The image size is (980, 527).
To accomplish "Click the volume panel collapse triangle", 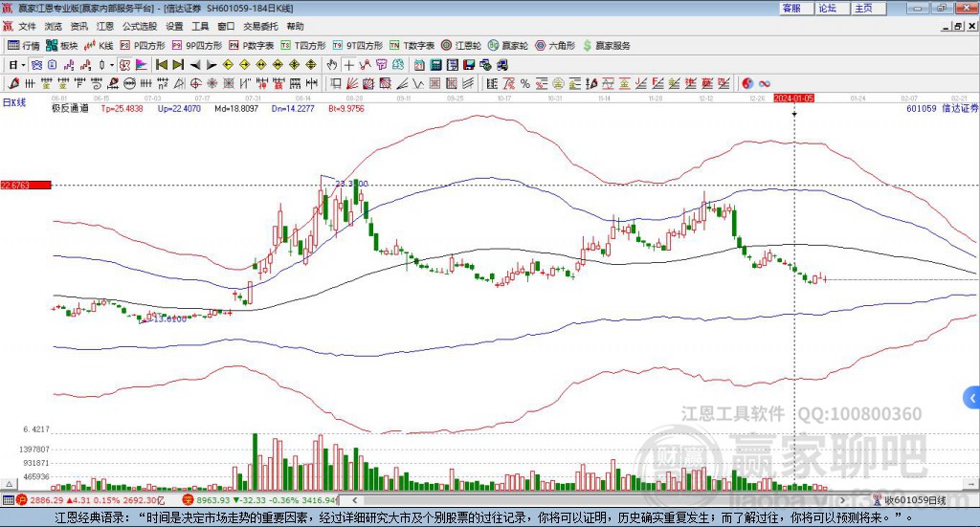I will [10, 484].
